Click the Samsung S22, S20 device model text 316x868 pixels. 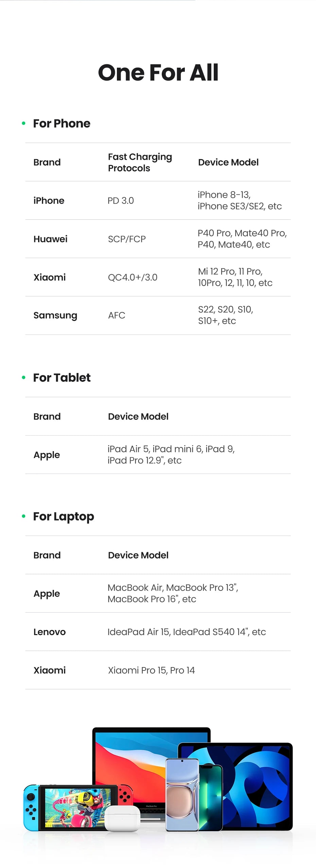pos(226,315)
